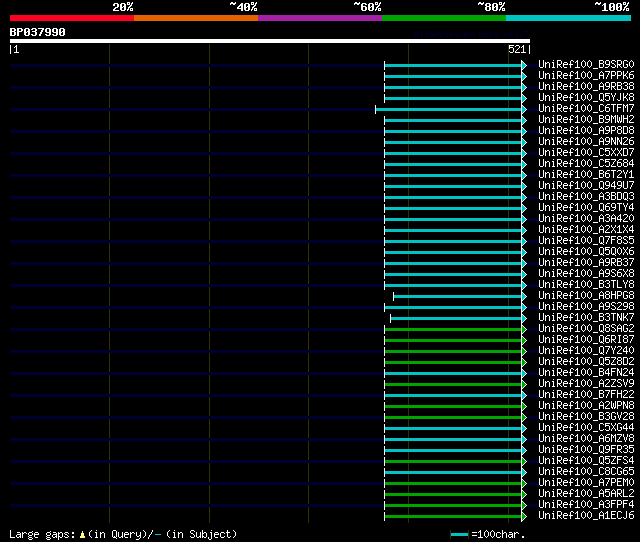The image size is (640, 542).
Task: Click the arrowhead ending the UniRef100_B9SRG0 alignment
Action: [x=524, y=65]
